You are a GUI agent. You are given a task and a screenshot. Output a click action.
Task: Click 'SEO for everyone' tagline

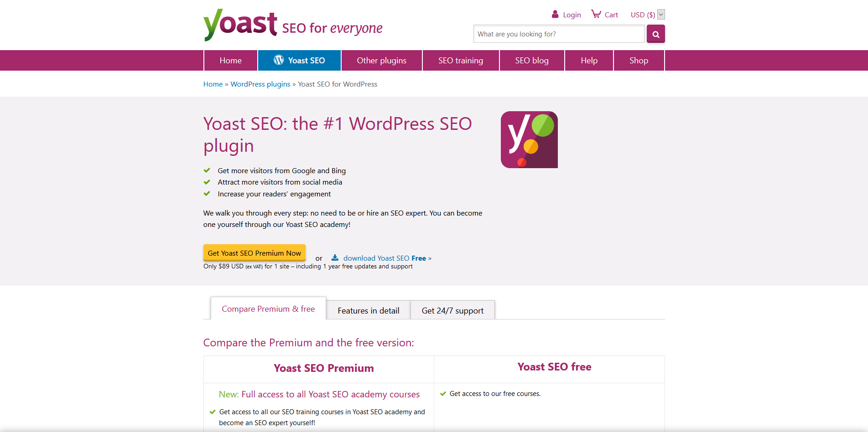click(332, 28)
